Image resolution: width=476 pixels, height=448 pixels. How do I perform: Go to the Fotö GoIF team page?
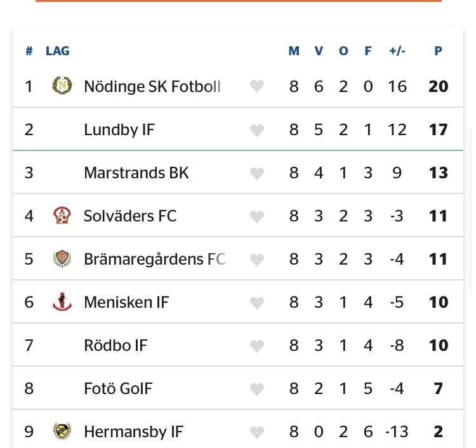(118, 388)
